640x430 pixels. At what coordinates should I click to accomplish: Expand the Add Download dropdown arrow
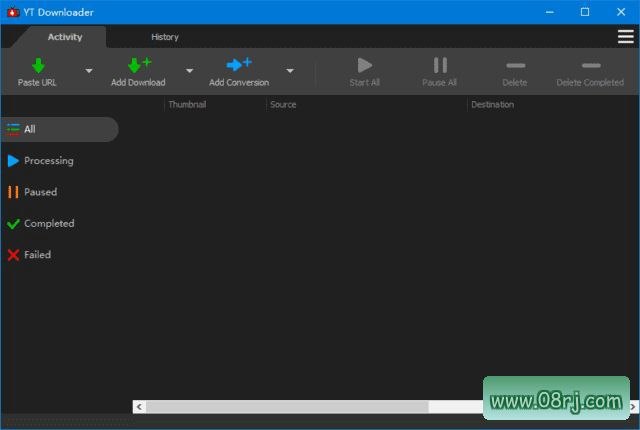tap(189, 71)
